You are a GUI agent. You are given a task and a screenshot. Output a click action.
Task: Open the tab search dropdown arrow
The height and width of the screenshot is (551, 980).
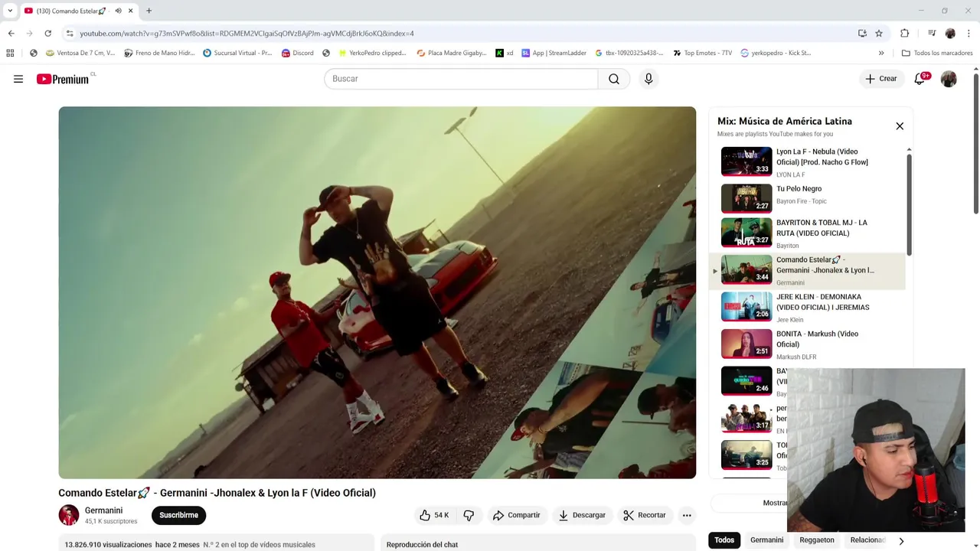[x=9, y=11]
